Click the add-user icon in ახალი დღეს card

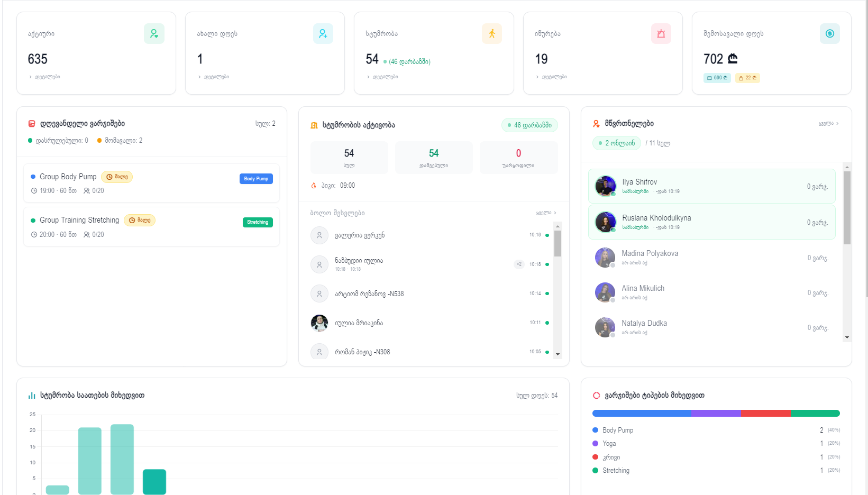pos(323,34)
